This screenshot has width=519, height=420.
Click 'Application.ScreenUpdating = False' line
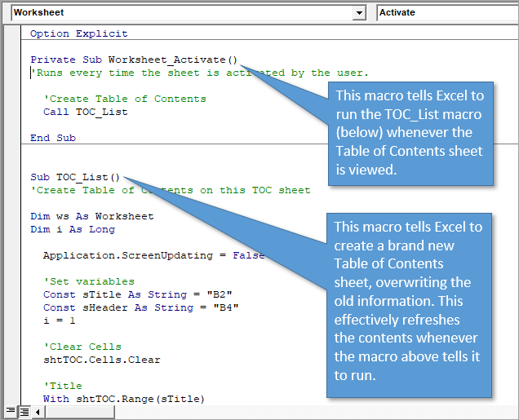[x=154, y=255]
